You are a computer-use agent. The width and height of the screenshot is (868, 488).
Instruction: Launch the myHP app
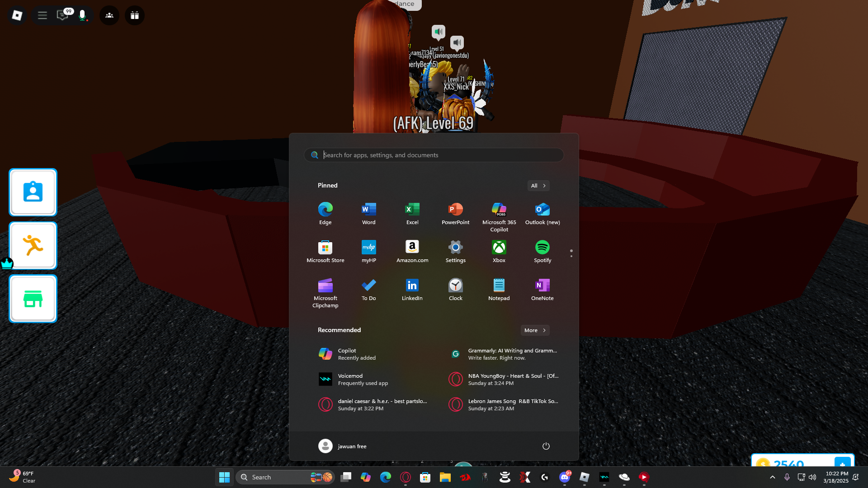(369, 251)
